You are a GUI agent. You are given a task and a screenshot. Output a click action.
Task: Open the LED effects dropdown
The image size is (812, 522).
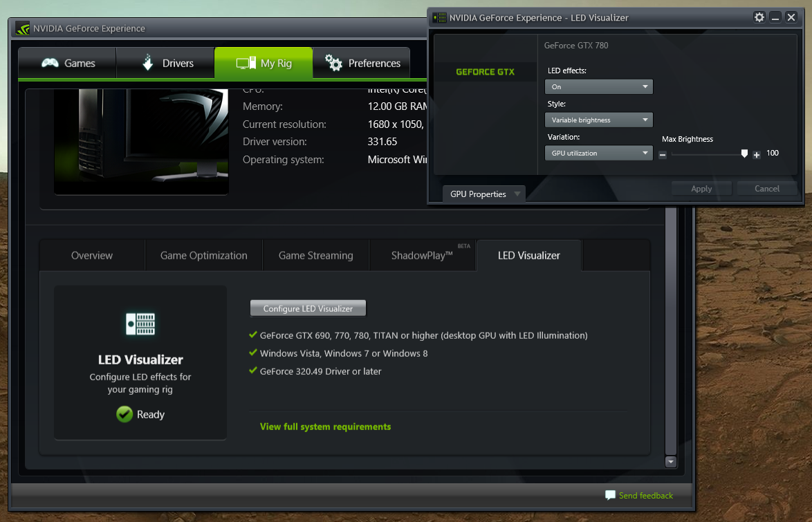tap(599, 86)
